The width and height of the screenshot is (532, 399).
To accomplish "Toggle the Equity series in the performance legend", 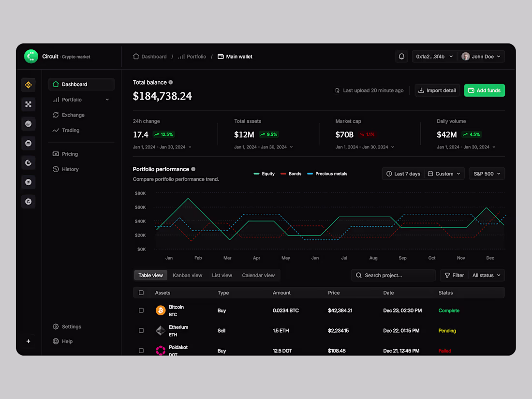I will 264,174.
